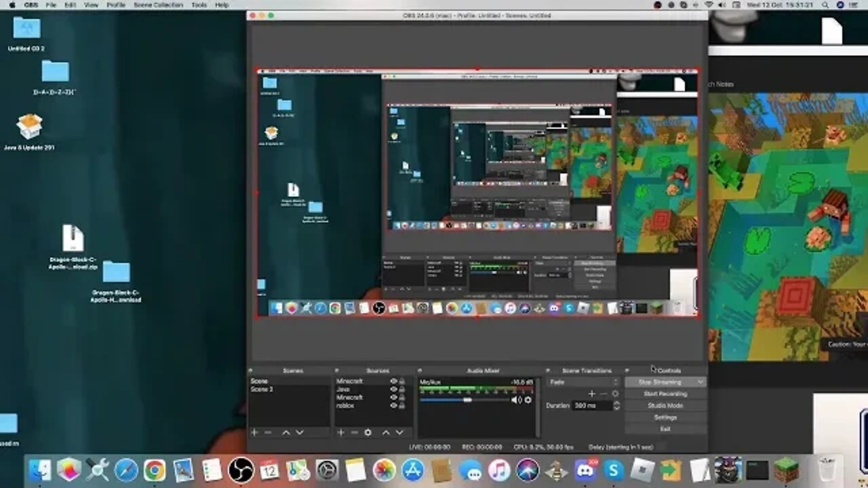The height and width of the screenshot is (488, 868).
Task: Enable Studio Mode
Action: [x=665, y=405]
